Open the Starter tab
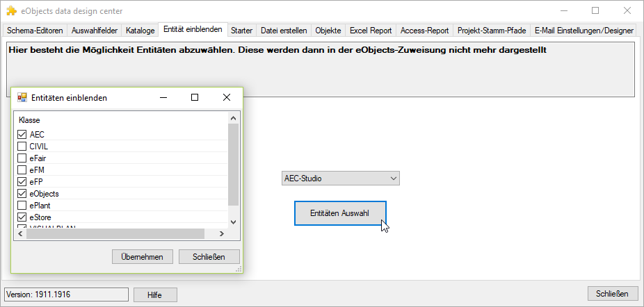This screenshot has height=307, width=644. pyautogui.click(x=241, y=31)
